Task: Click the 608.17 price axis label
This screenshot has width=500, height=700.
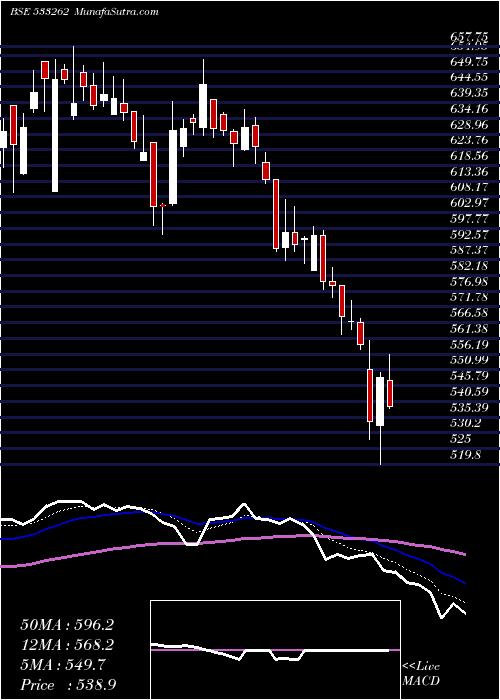Action: click(x=469, y=188)
